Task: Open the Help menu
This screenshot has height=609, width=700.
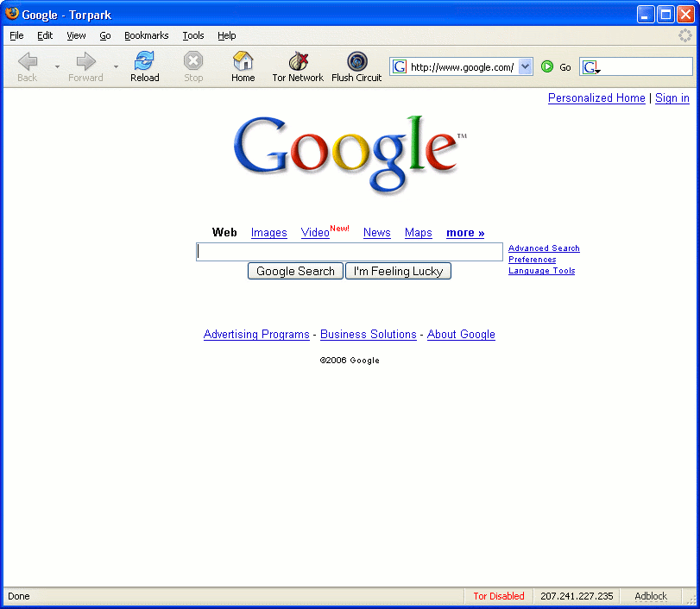Action: pos(226,35)
